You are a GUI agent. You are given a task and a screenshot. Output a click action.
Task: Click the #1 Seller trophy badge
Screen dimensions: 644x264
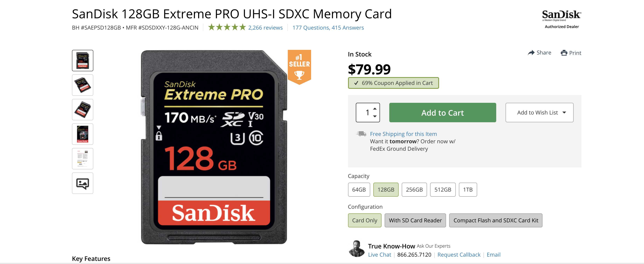299,67
